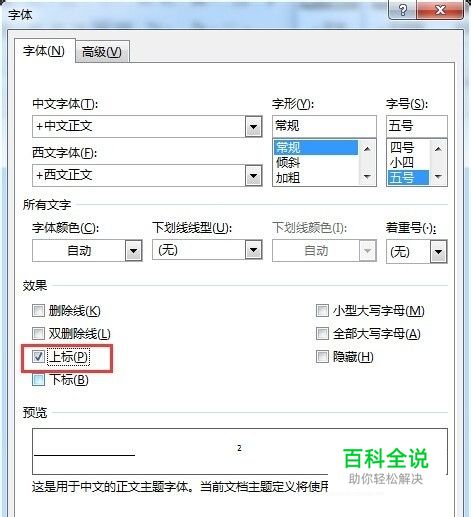The height and width of the screenshot is (517, 471).
Task: Enable 小型大写字母(M) checkbox
Action: point(322,311)
